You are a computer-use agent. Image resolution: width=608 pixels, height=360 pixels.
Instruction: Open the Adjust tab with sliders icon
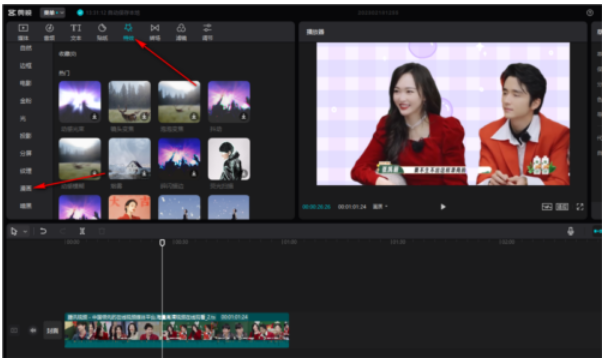click(x=207, y=31)
